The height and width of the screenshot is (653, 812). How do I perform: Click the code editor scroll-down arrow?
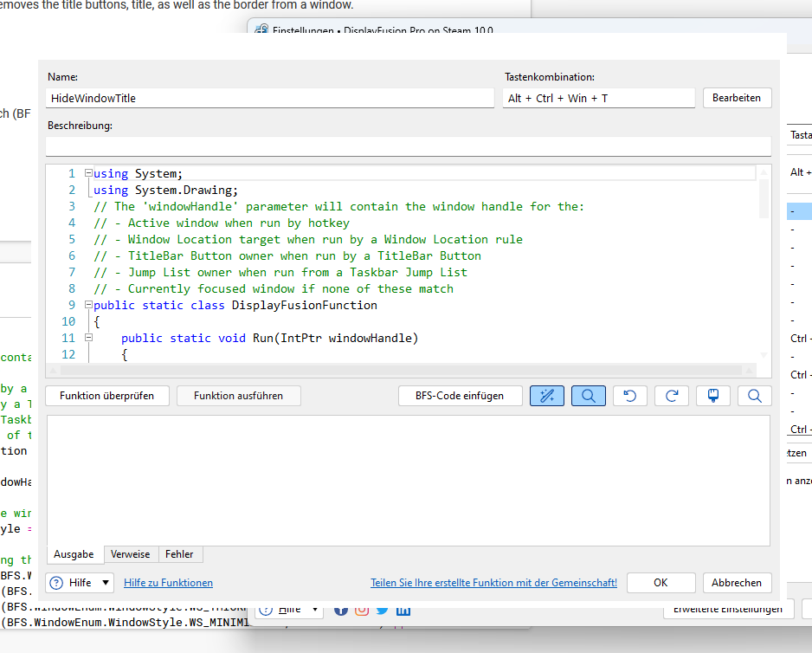click(764, 356)
